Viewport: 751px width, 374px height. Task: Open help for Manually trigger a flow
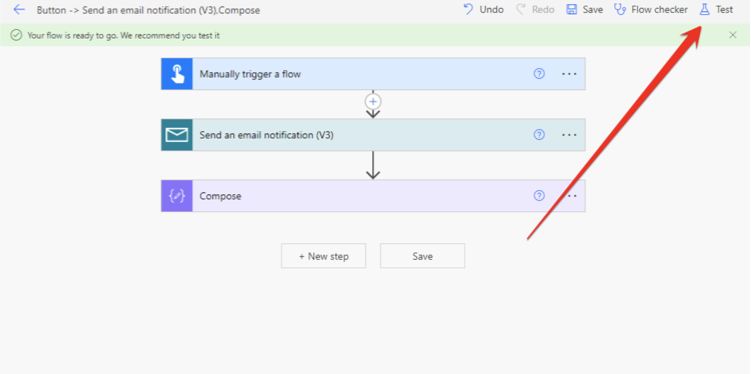539,74
